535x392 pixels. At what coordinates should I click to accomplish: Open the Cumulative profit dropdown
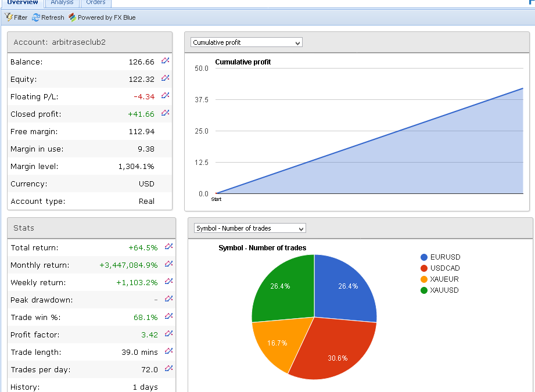pos(247,42)
